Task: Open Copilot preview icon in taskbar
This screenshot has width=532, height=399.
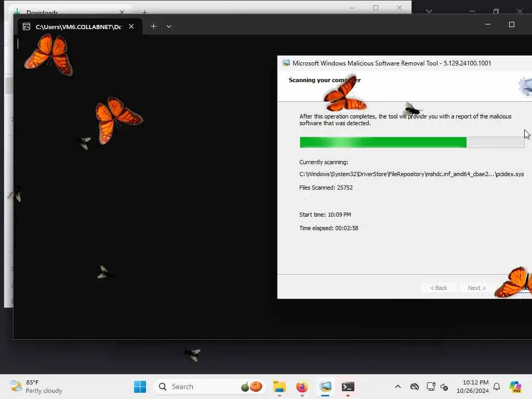Action: [515, 387]
